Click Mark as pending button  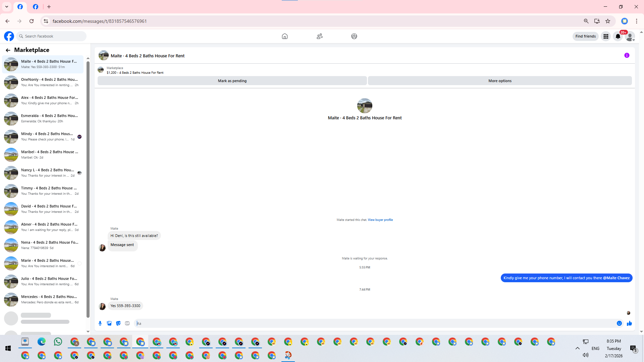click(x=232, y=81)
